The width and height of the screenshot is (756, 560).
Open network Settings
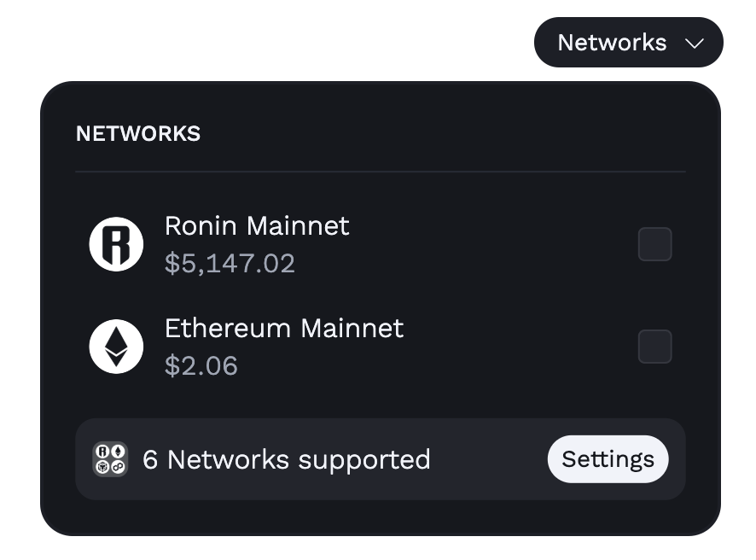point(608,459)
